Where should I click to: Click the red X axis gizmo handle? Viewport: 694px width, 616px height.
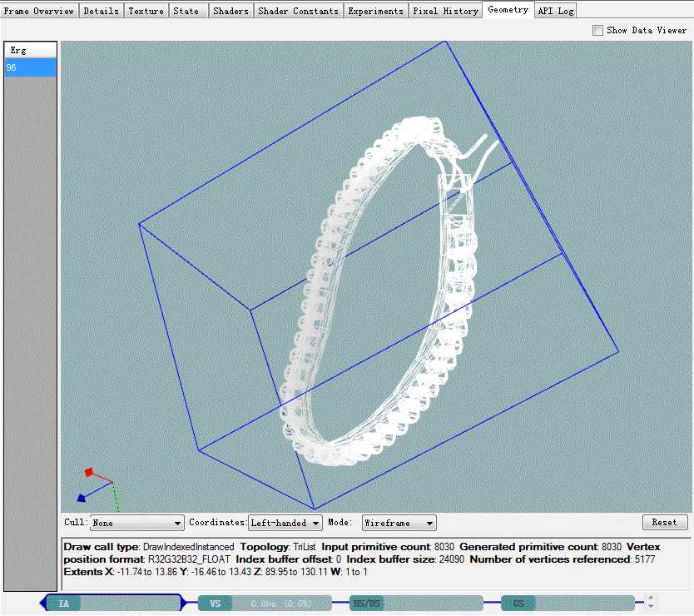88,472
